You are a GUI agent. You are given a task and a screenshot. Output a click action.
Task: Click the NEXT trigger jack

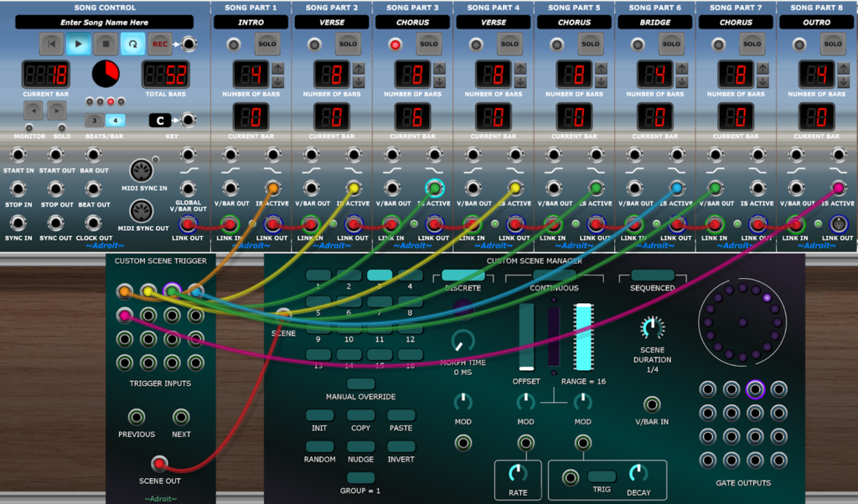click(181, 417)
